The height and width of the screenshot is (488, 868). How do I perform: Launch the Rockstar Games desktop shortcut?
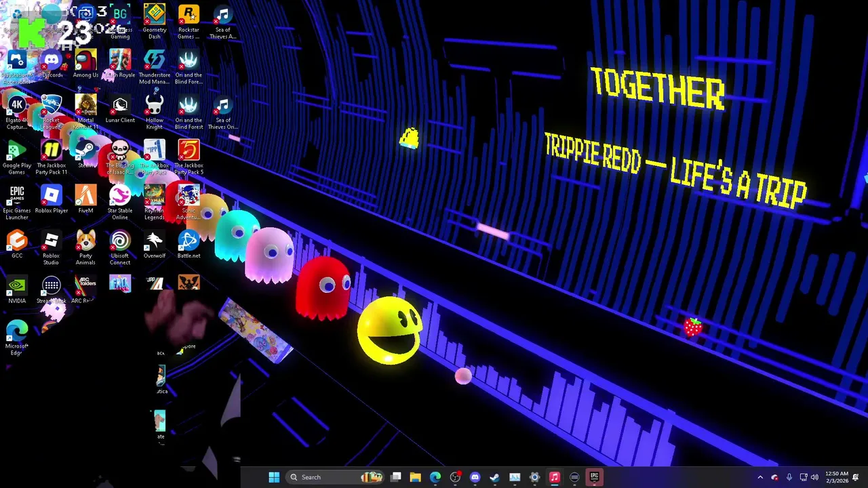189,22
